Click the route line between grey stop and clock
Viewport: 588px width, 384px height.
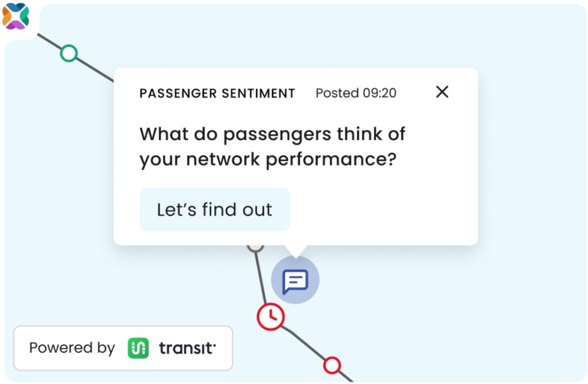tap(261, 277)
